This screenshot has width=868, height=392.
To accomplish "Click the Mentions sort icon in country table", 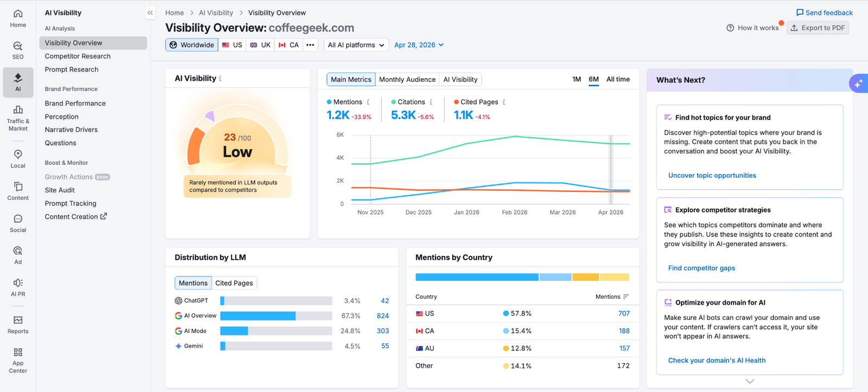I will [626, 297].
